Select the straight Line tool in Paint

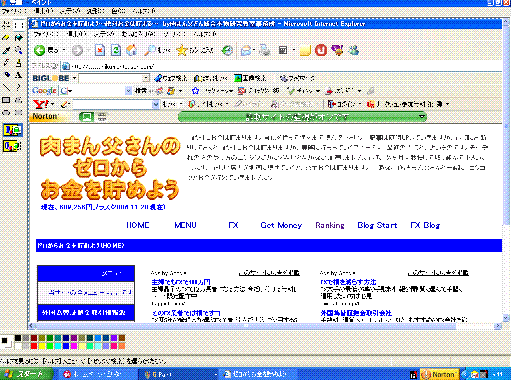6,87
